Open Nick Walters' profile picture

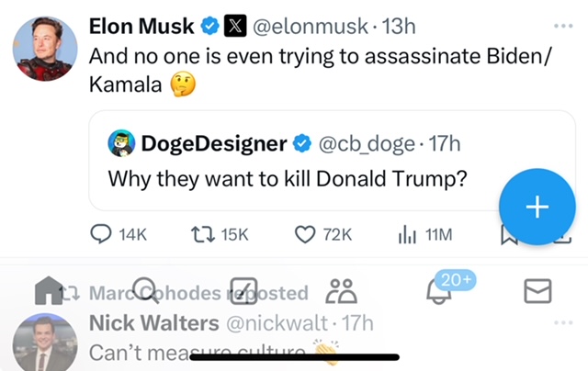[44, 345]
